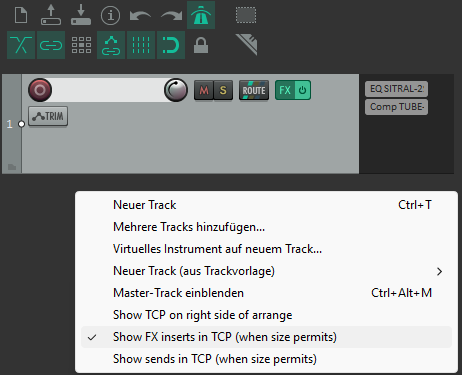Toggle grid lines icon
This screenshot has height=375, width=462.
tap(141, 45)
